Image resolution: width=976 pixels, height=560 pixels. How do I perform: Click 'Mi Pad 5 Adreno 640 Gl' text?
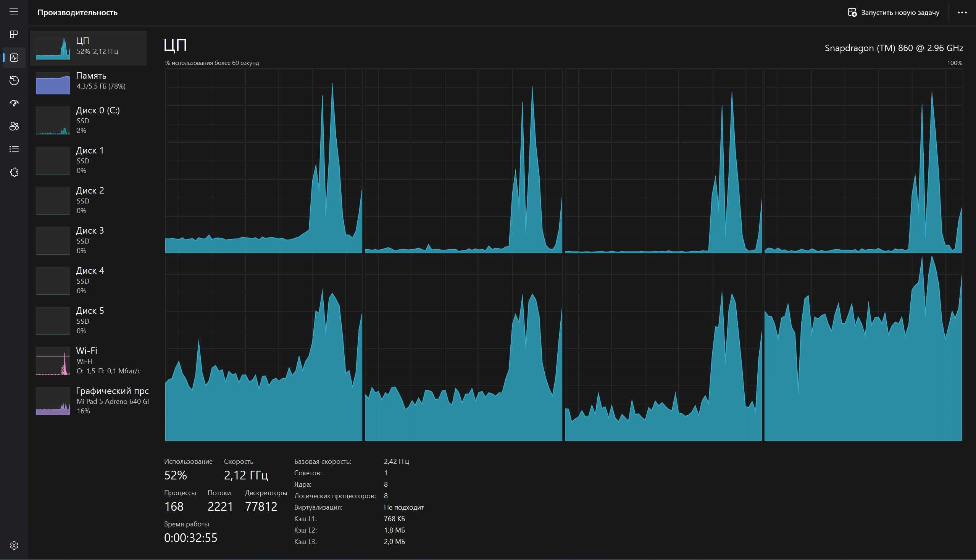113,402
